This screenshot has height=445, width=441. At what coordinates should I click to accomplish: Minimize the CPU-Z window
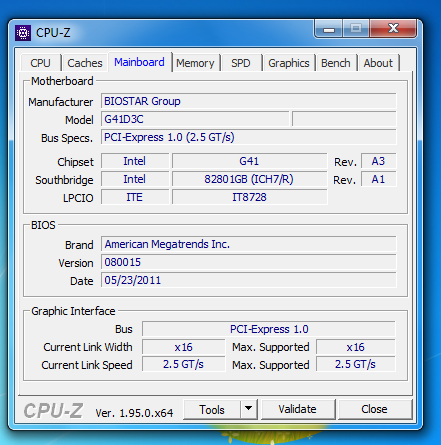coord(329,29)
